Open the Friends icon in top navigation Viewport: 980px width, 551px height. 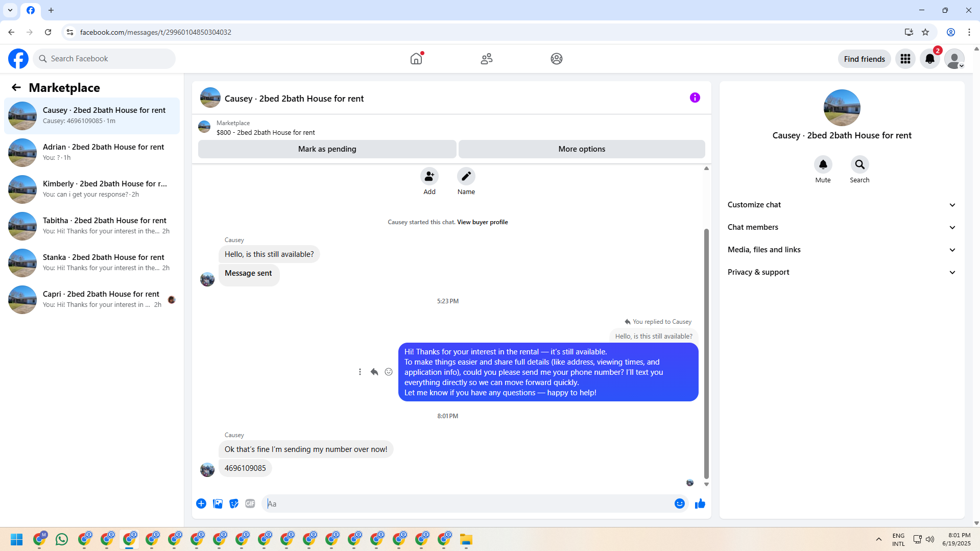(x=487, y=59)
